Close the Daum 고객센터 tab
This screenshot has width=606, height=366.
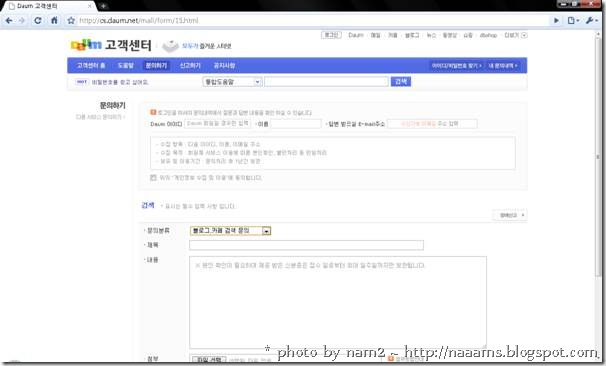pyautogui.click(x=89, y=6)
